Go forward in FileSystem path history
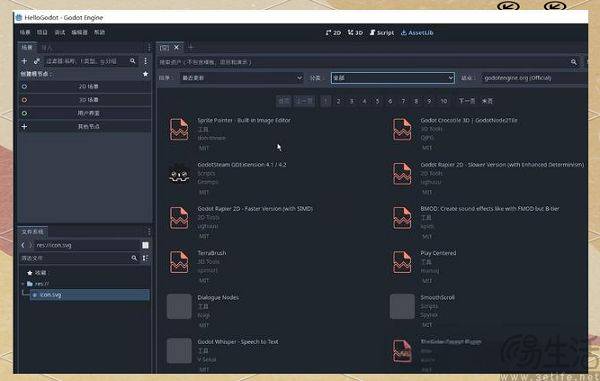The image size is (600, 381). point(31,245)
